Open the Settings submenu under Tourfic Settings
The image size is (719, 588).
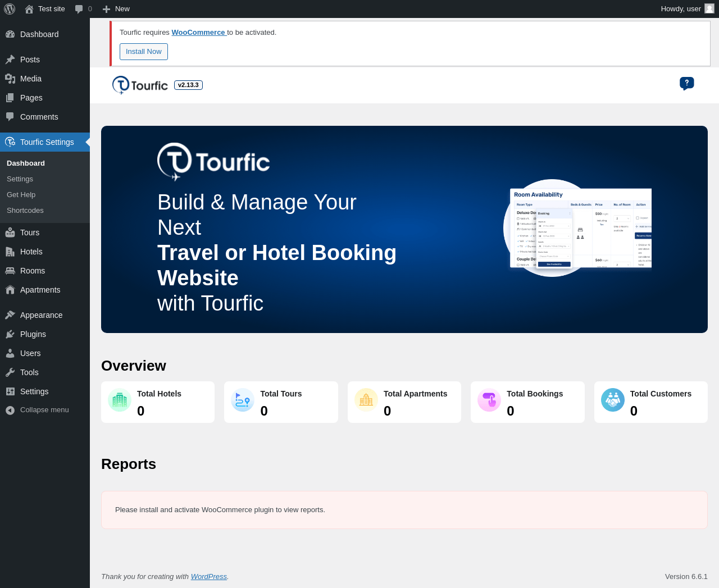point(20,179)
